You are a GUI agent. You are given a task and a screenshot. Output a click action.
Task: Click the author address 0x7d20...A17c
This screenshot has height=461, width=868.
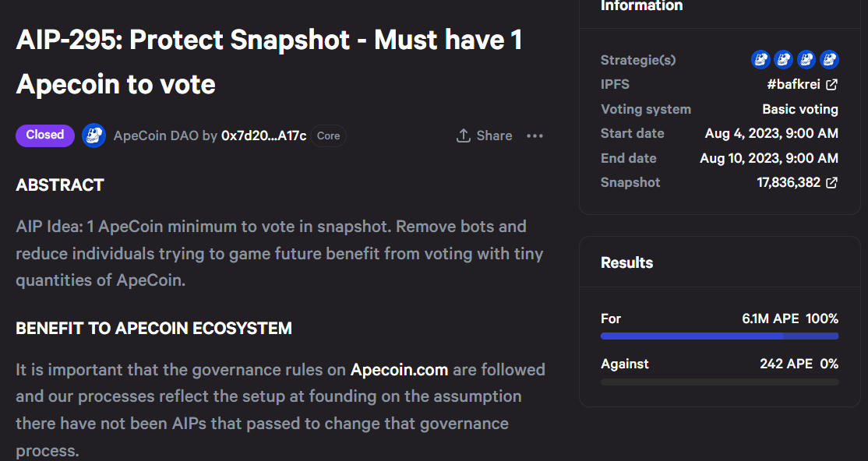tap(263, 135)
